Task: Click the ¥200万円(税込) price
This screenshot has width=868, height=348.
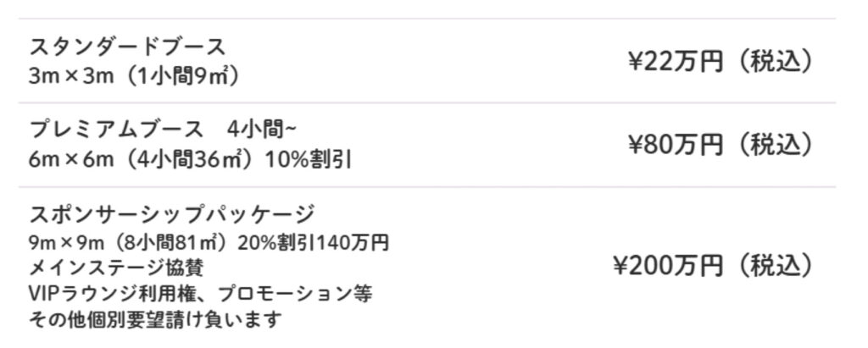Action: point(714,266)
